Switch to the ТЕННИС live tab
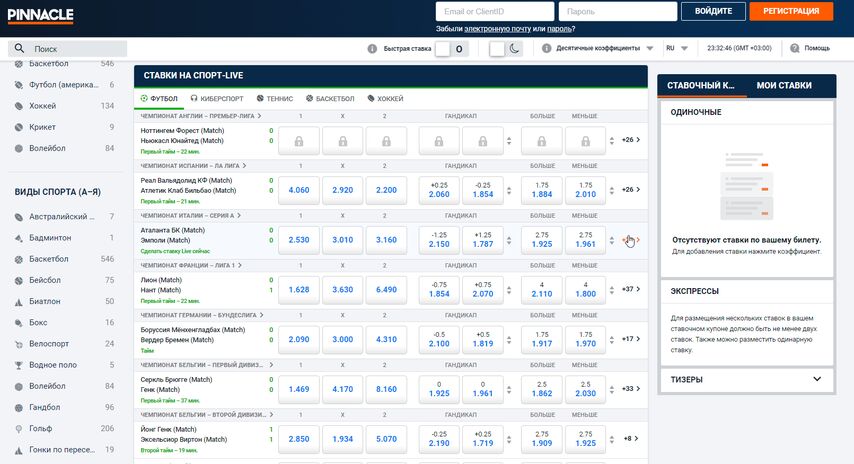854x464 pixels. pos(275,99)
